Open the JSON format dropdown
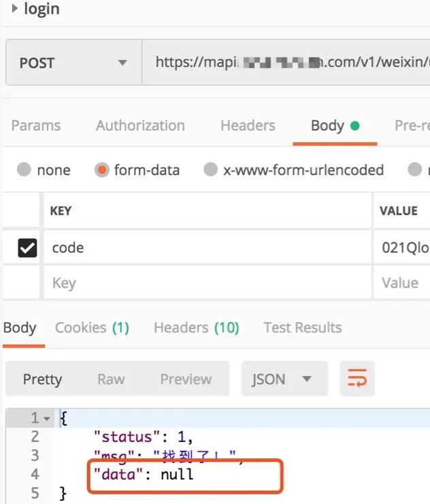The height and width of the screenshot is (504, 430). pos(284,379)
